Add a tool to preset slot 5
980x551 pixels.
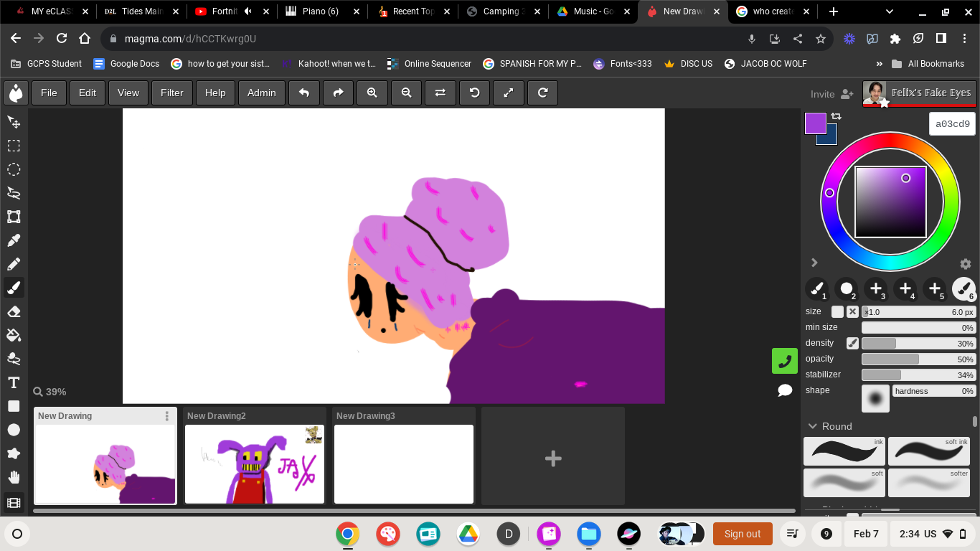click(935, 289)
